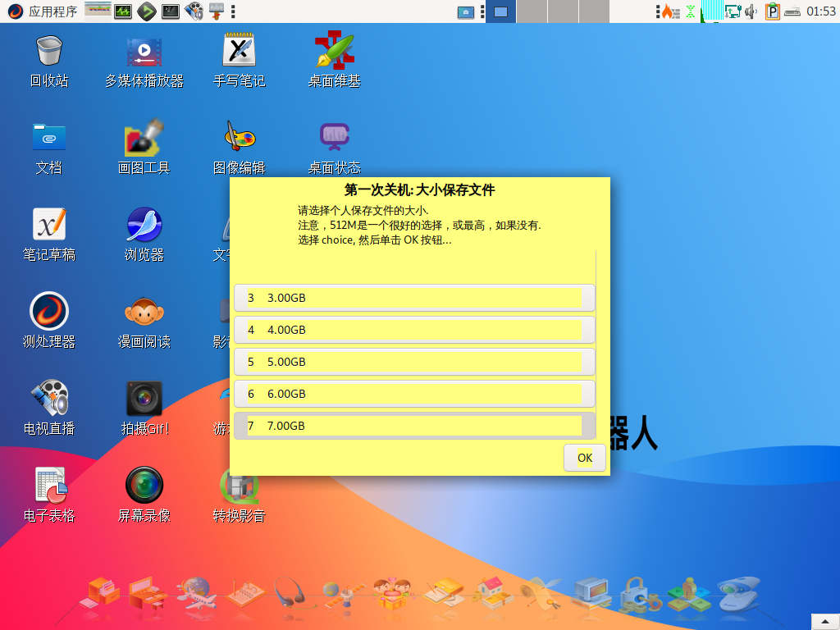Click the up-arrow button at bottom corner
This screenshot has height=630, width=840.
point(825,622)
